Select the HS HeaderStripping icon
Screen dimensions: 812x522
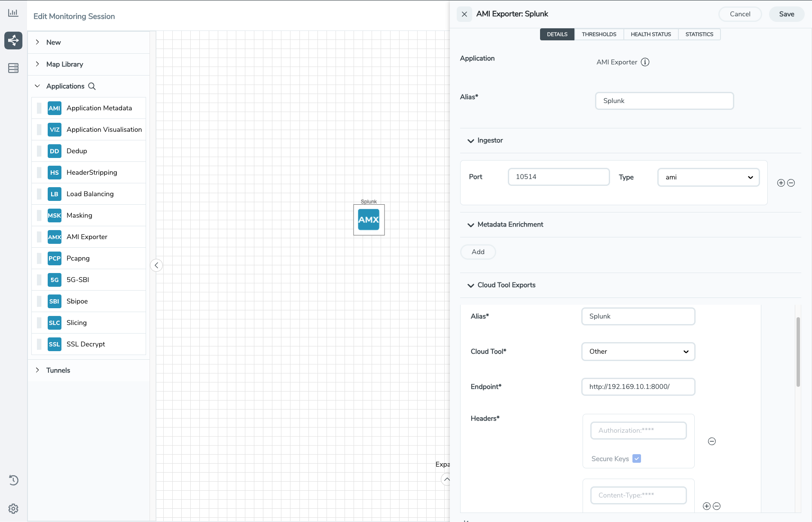point(55,173)
